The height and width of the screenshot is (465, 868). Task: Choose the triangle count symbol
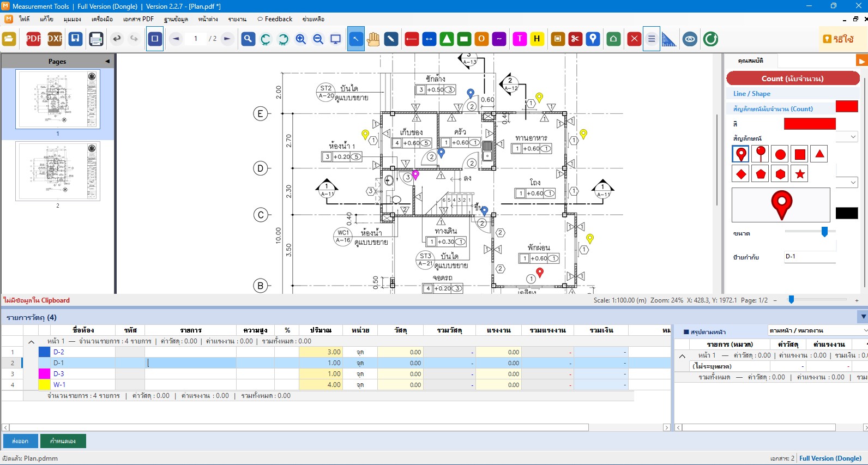pos(819,154)
